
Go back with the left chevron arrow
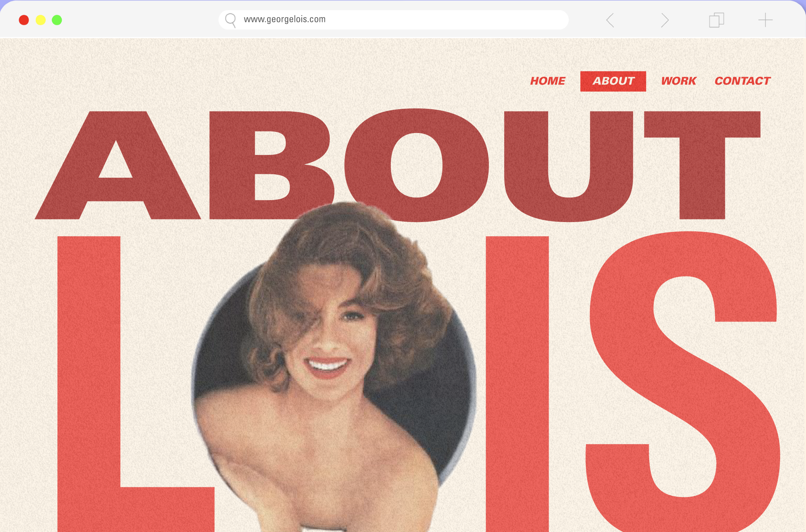coord(610,20)
